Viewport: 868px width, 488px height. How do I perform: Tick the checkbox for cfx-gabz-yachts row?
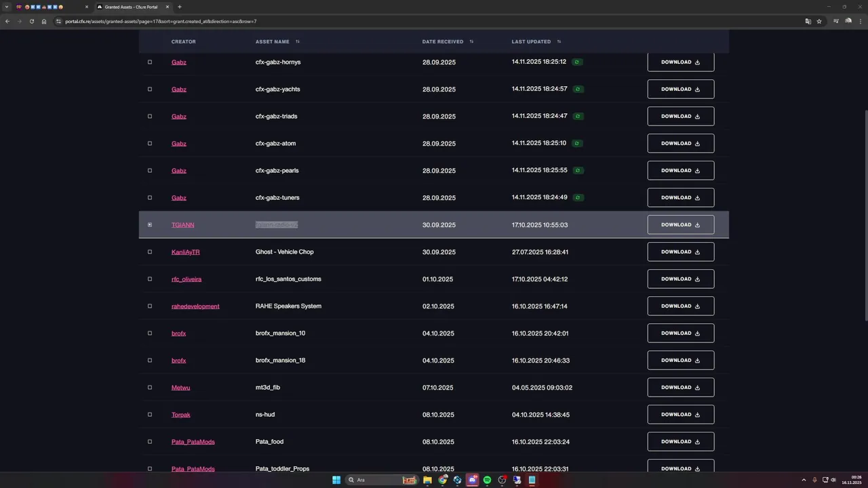coord(150,89)
